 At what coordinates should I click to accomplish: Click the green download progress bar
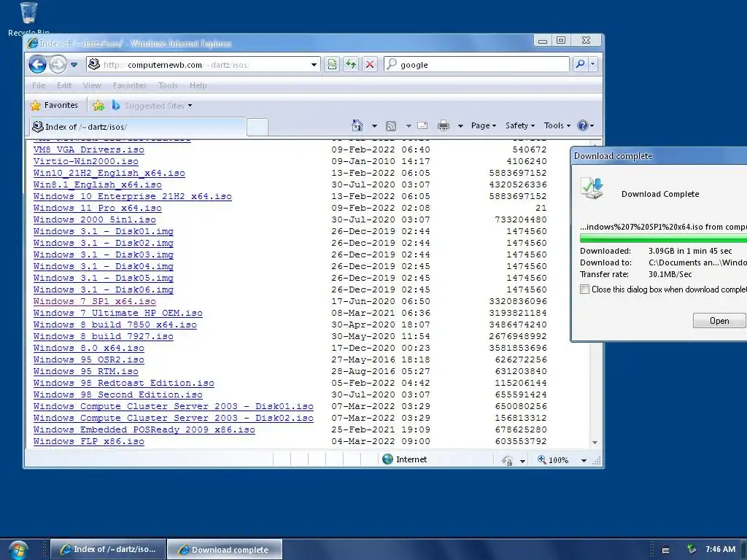click(663, 238)
